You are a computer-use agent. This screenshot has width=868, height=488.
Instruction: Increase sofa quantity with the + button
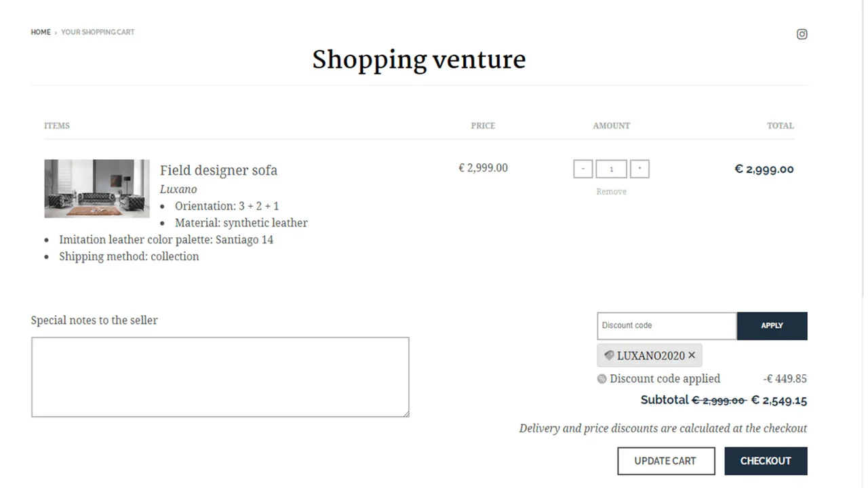(x=639, y=168)
